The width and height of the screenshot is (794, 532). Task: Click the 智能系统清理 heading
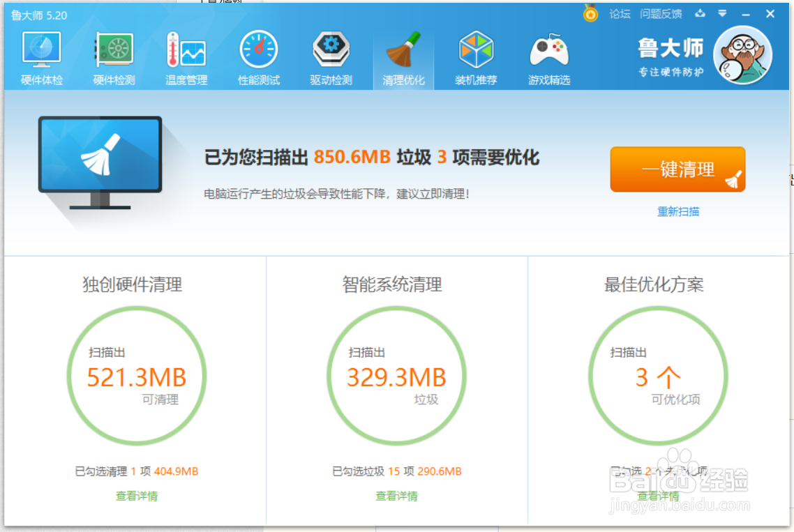click(392, 284)
